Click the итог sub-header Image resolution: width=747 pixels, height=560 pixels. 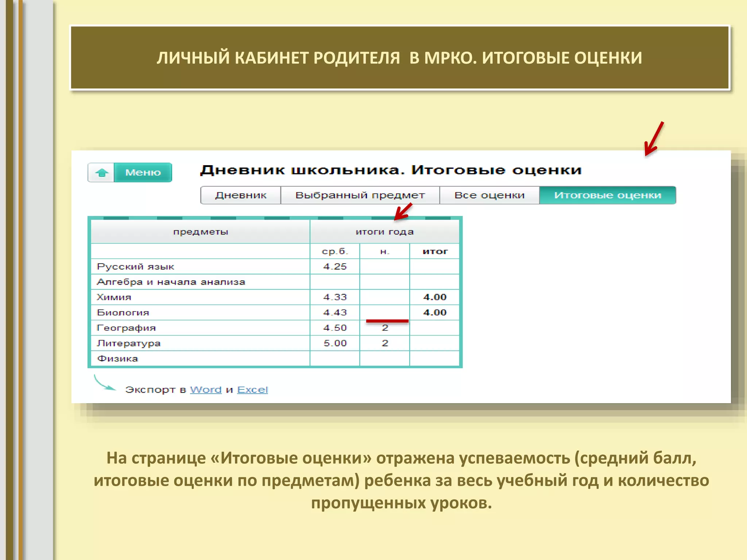(435, 251)
